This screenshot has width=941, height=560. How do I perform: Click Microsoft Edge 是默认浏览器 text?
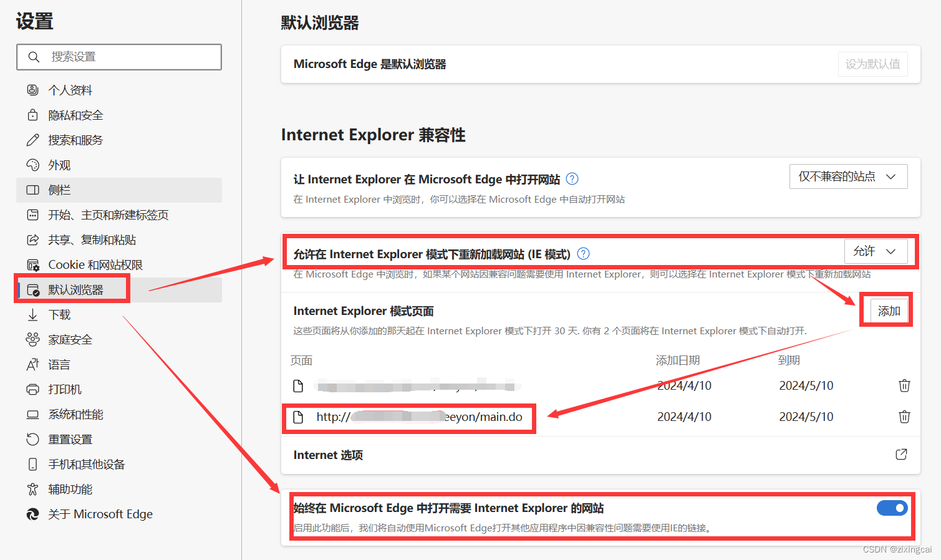pos(370,64)
